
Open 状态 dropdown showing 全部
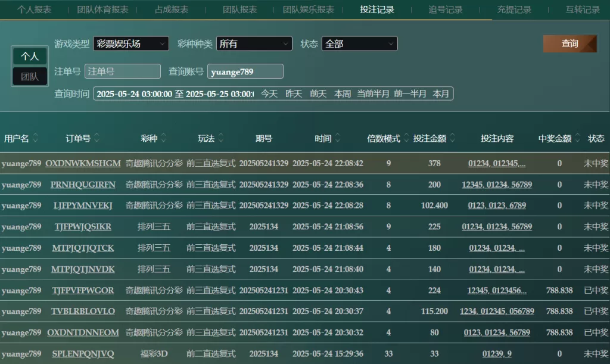coord(359,43)
